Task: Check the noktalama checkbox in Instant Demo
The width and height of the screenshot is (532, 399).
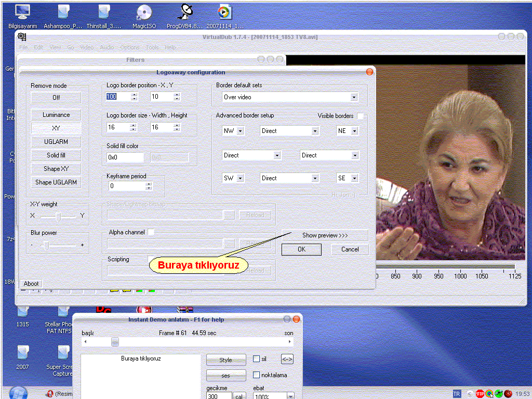Action: click(x=257, y=375)
